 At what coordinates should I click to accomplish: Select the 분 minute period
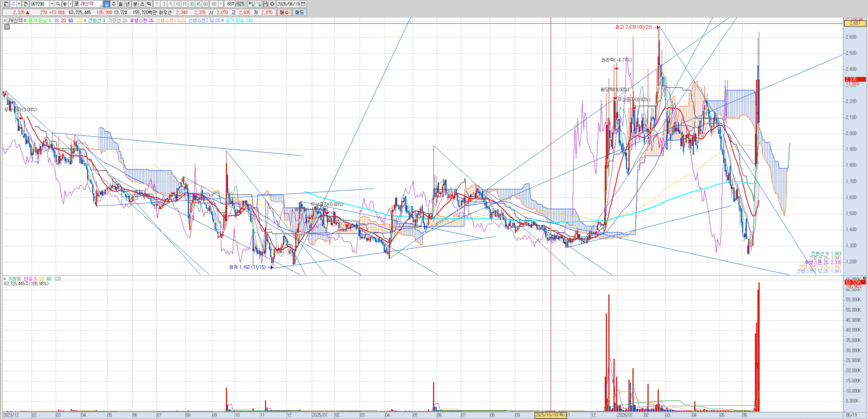coord(135,4)
